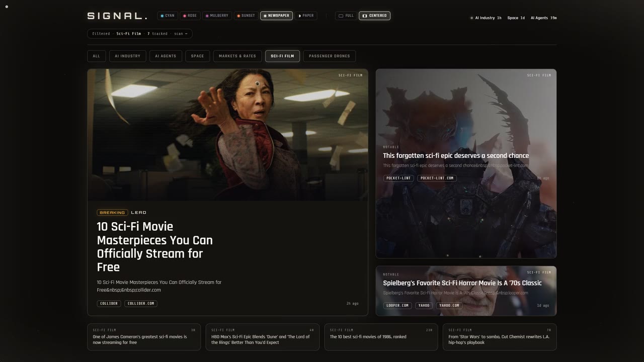Screen dimensions: 644x362
Task: Click the Sci-Fi Film label on lead image
Action: (350, 75)
